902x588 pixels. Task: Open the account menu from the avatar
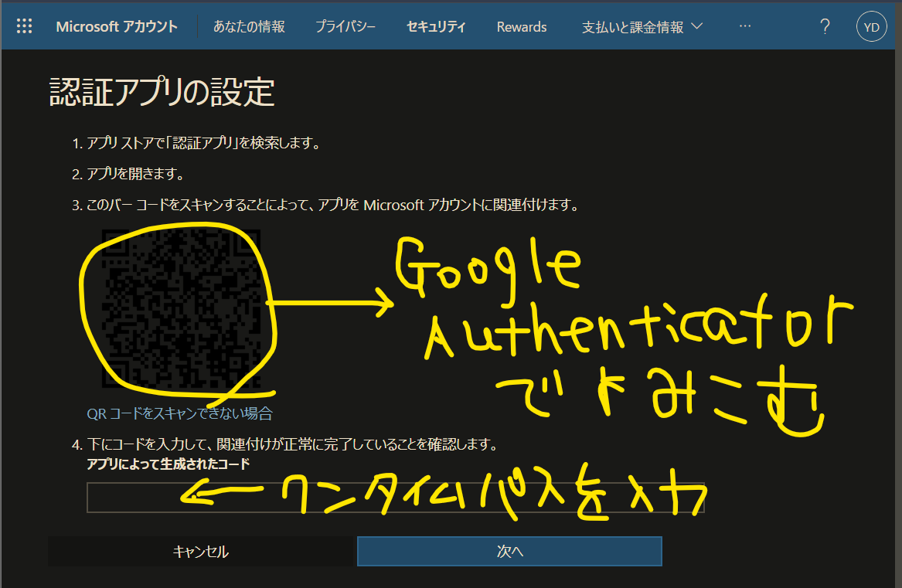point(871,26)
